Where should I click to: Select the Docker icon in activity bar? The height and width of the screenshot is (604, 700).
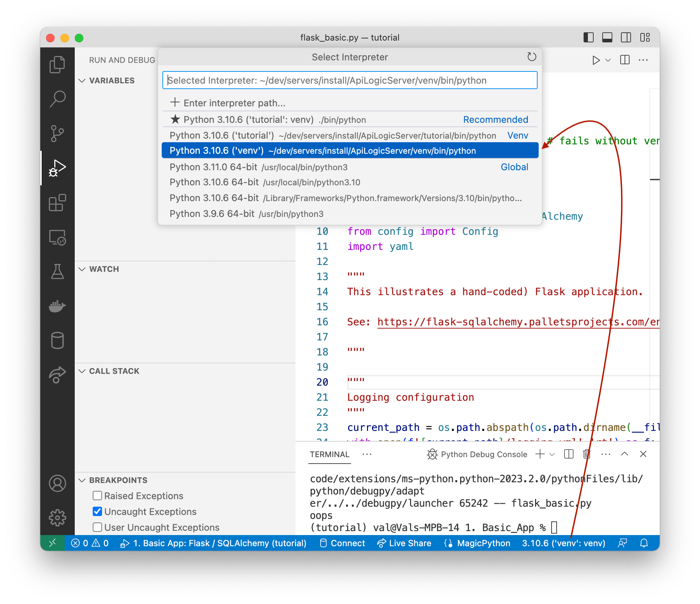(x=57, y=306)
